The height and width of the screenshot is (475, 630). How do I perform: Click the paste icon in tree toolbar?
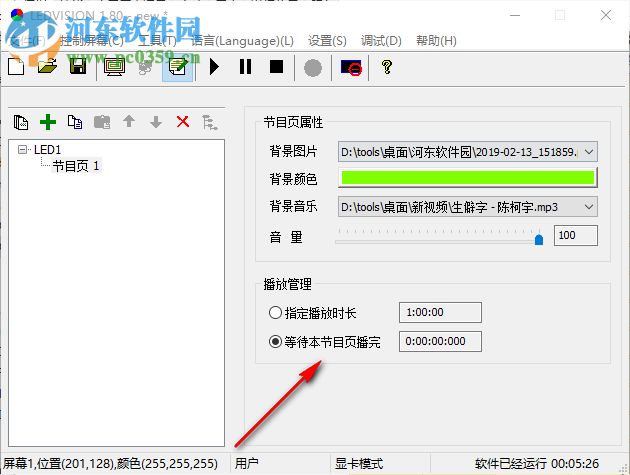[x=102, y=122]
